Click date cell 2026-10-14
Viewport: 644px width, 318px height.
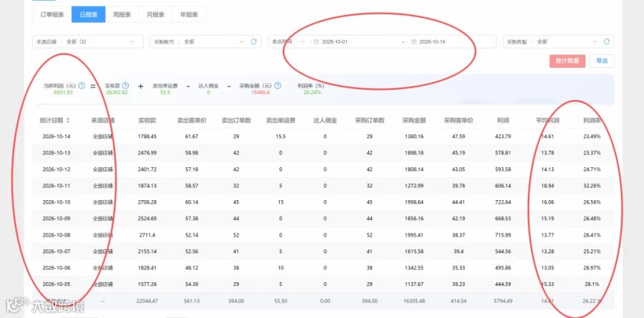pos(57,136)
